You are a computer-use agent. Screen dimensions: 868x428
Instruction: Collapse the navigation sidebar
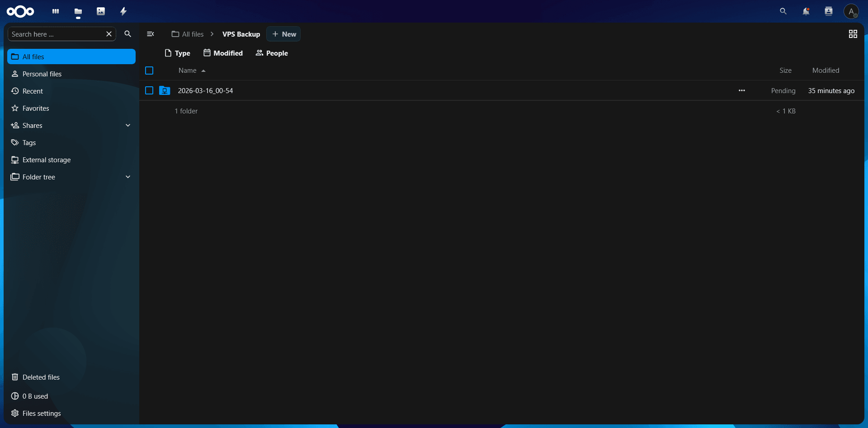(150, 34)
